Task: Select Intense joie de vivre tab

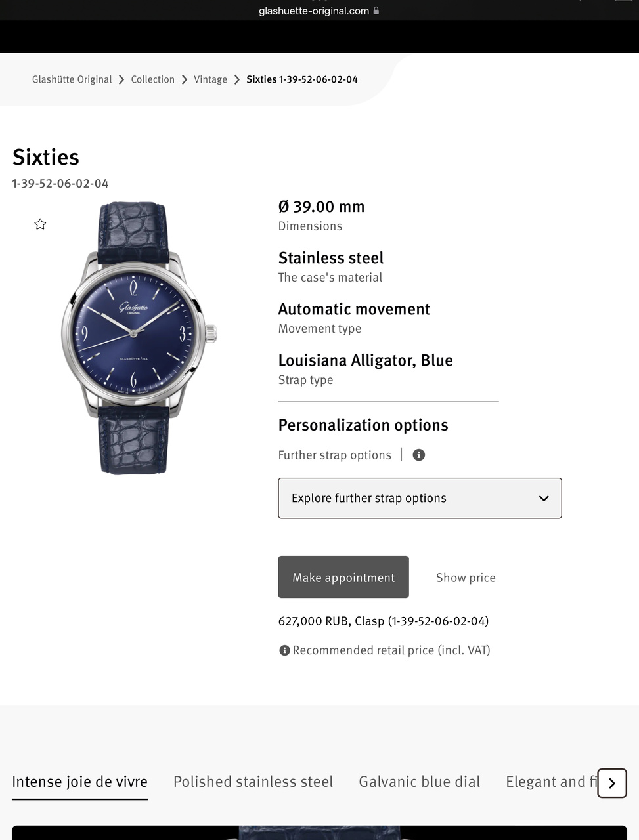Action: tap(79, 782)
